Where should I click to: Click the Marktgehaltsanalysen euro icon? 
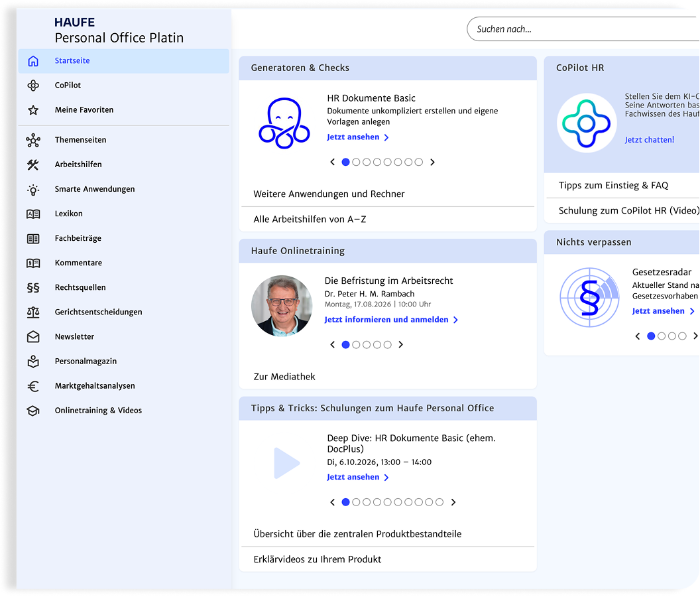[33, 386]
